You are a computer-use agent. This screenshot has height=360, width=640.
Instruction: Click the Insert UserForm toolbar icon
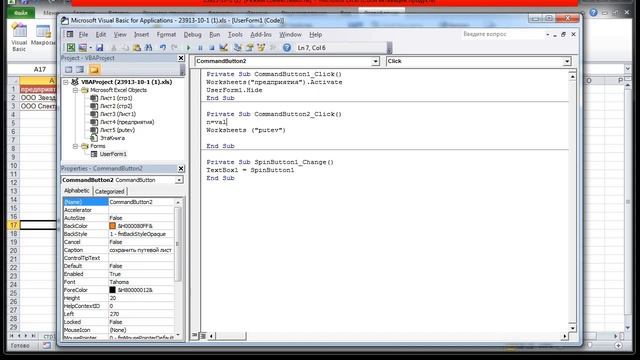(82, 48)
